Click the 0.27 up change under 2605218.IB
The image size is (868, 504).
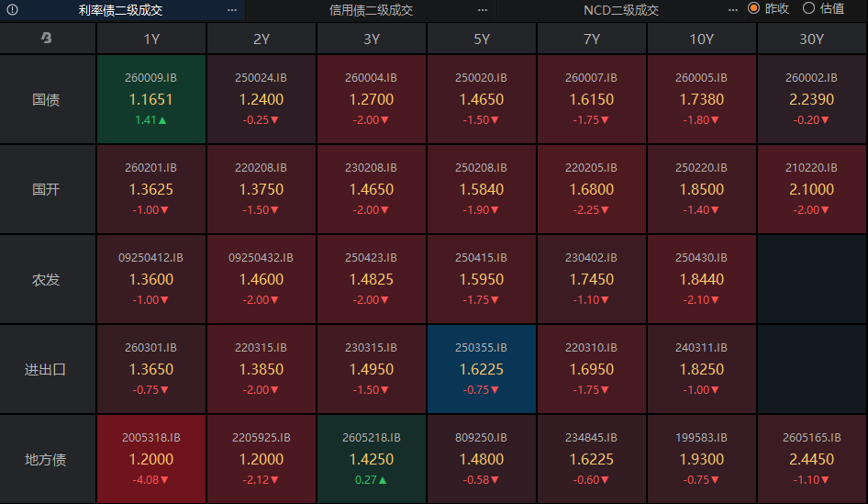(371, 480)
